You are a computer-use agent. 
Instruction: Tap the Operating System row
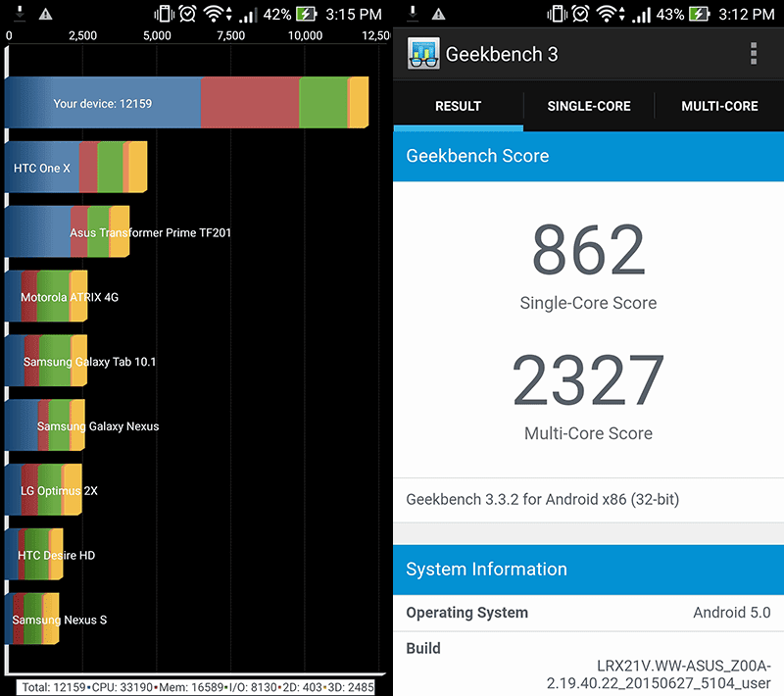pos(589,613)
